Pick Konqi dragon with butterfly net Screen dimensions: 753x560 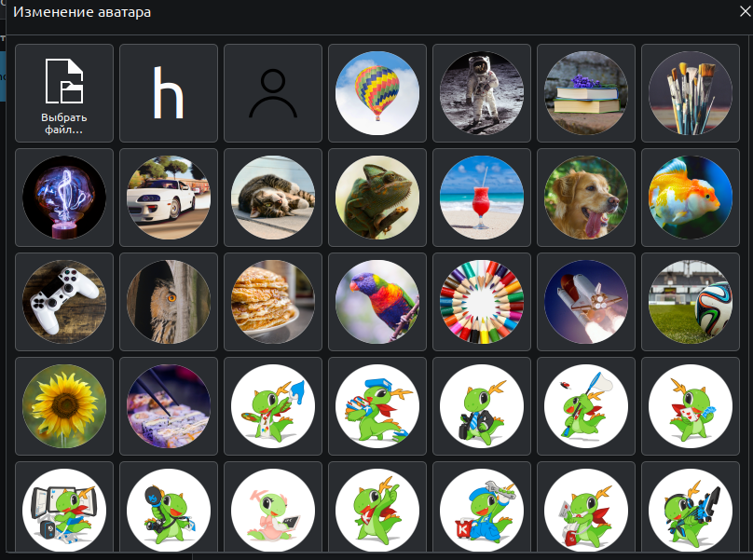pyautogui.click(x=586, y=406)
